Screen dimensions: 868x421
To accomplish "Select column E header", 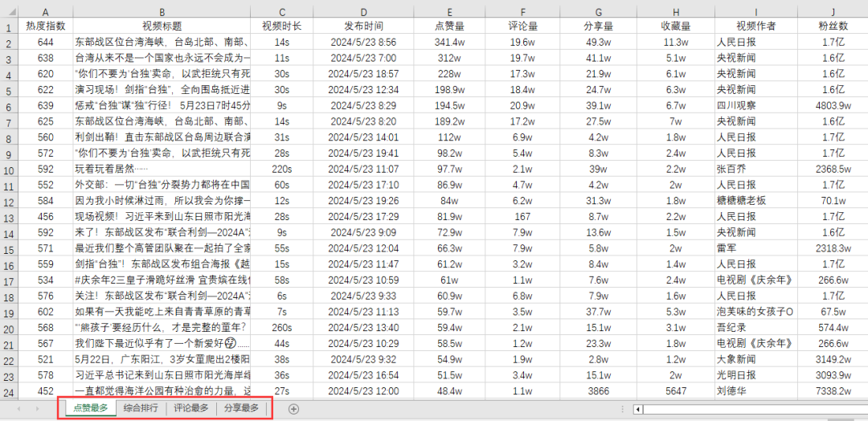I will tap(449, 11).
